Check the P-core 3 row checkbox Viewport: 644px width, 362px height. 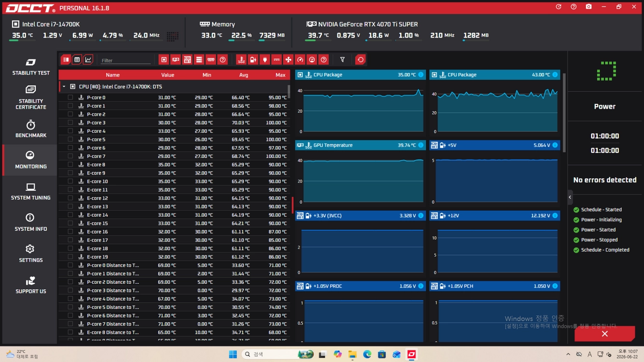pos(70,123)
